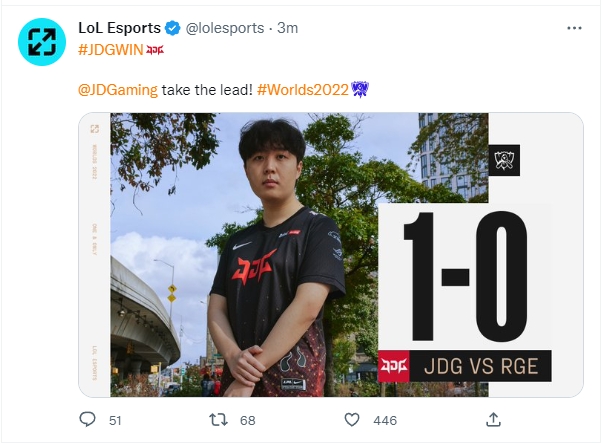Open the three-dot more options menu

pyautogui.click(x=574, y=28)
